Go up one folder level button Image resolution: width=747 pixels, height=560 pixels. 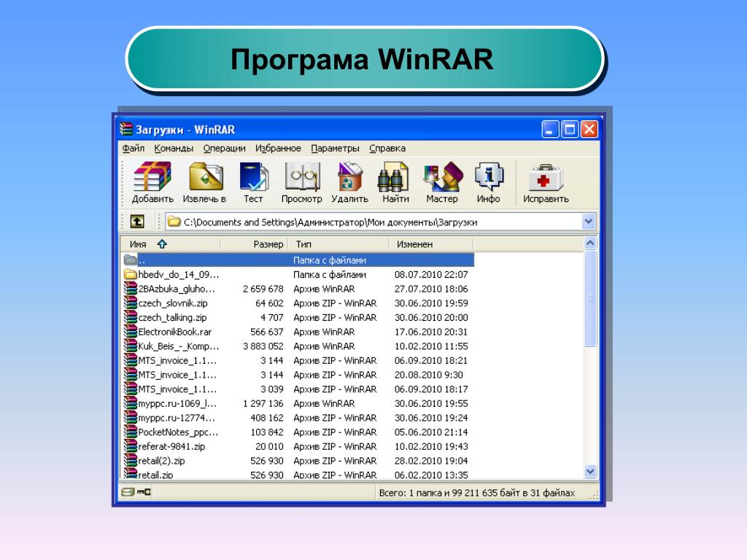[137, 222]
